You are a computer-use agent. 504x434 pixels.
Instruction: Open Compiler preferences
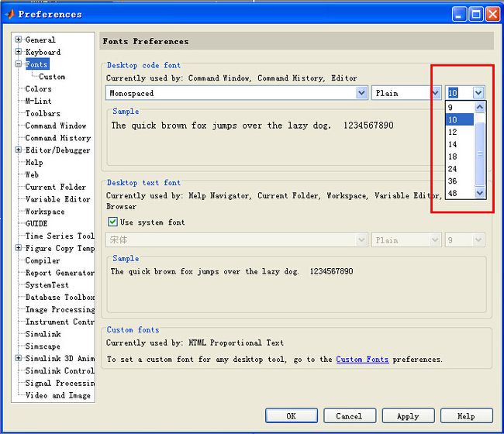tap(43, 260)
